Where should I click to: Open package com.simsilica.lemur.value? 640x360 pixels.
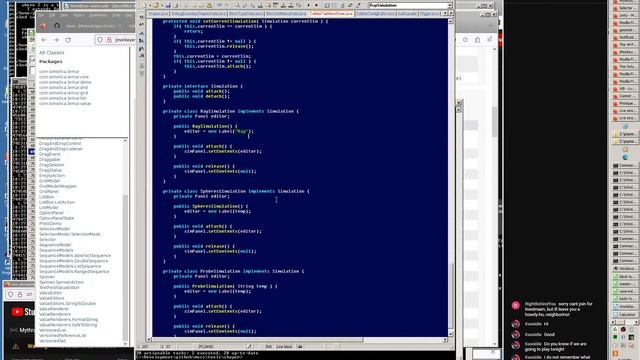(x=65, y=103)
